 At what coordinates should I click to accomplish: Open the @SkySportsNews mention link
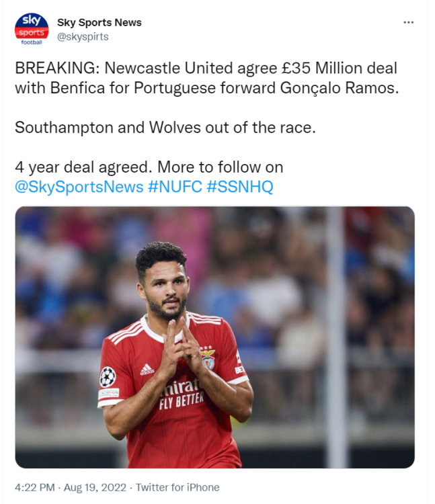point(79,187)
